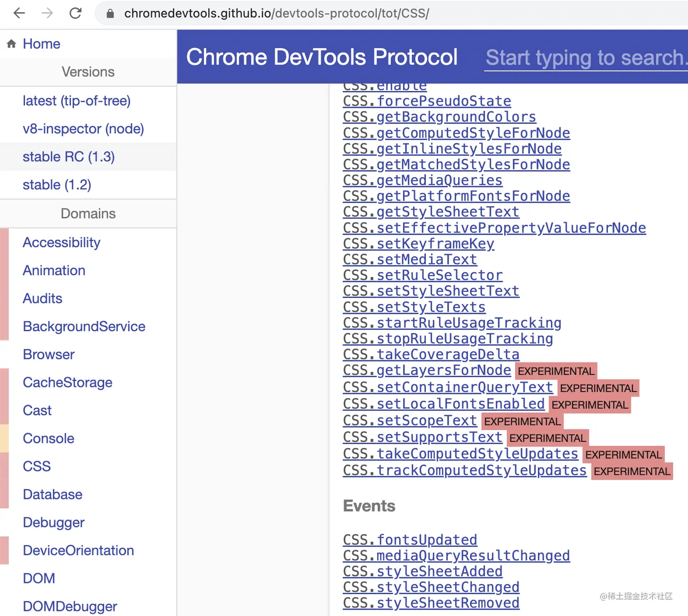Open the Animation domain
Screen dimensions: 688x616
54,270
